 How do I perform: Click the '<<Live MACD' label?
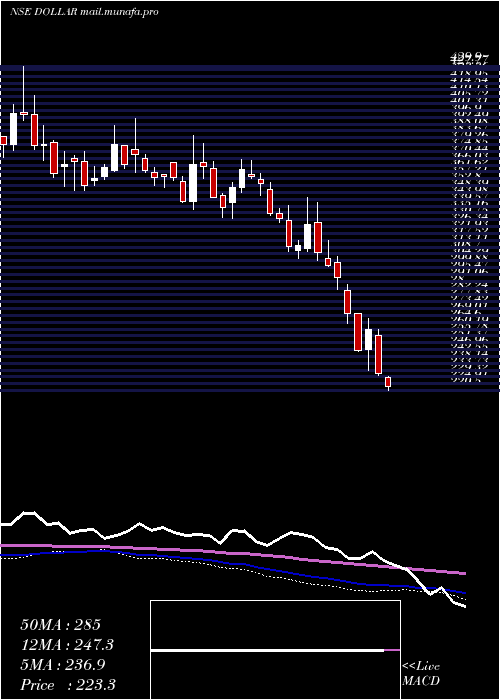coord(421,674)
